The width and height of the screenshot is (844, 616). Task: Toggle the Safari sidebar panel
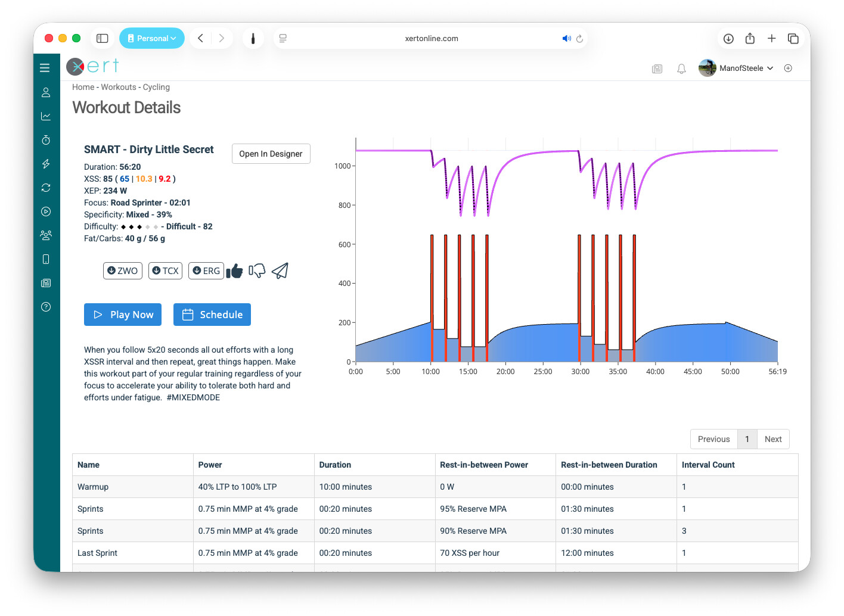[103, 38]
